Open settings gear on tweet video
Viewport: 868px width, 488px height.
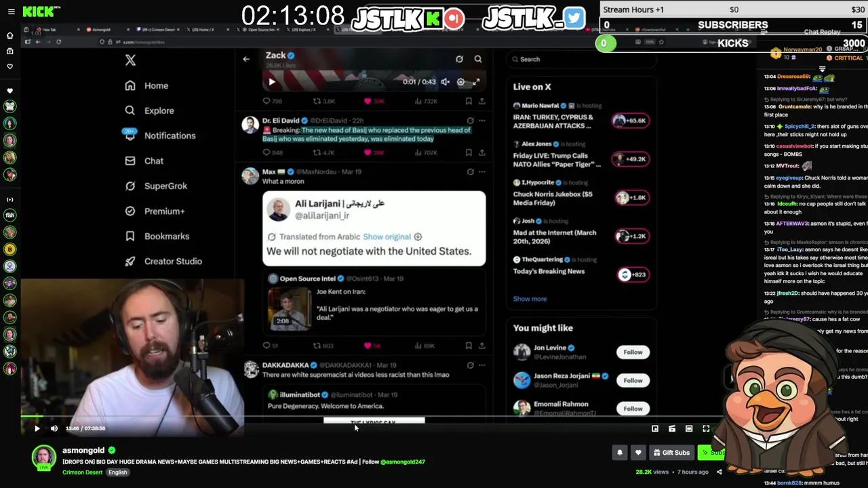pos(460,82)
